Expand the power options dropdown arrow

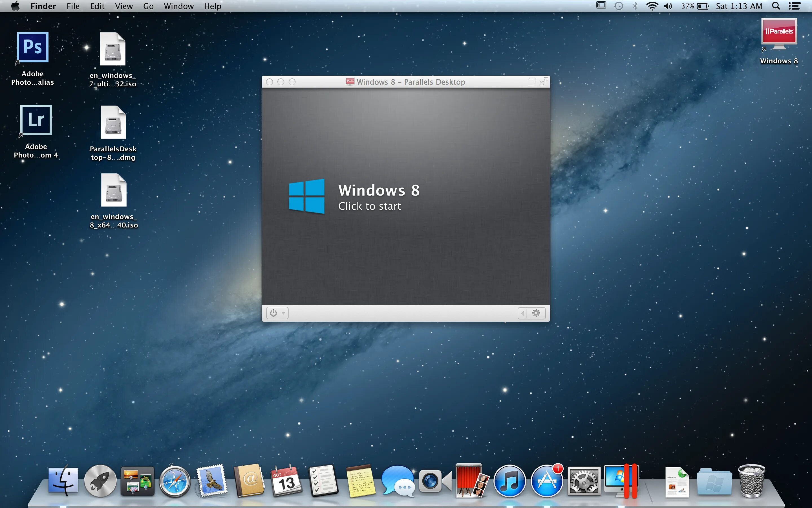click(x=284, y=313)
